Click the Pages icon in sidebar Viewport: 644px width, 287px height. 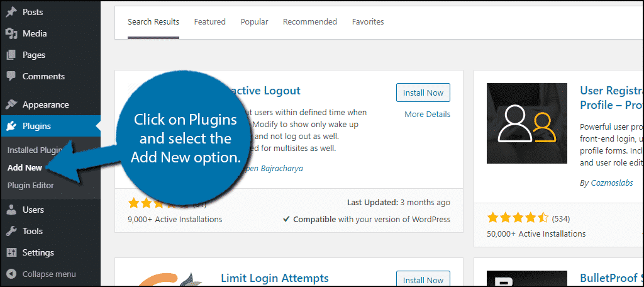tap(11, 55)
